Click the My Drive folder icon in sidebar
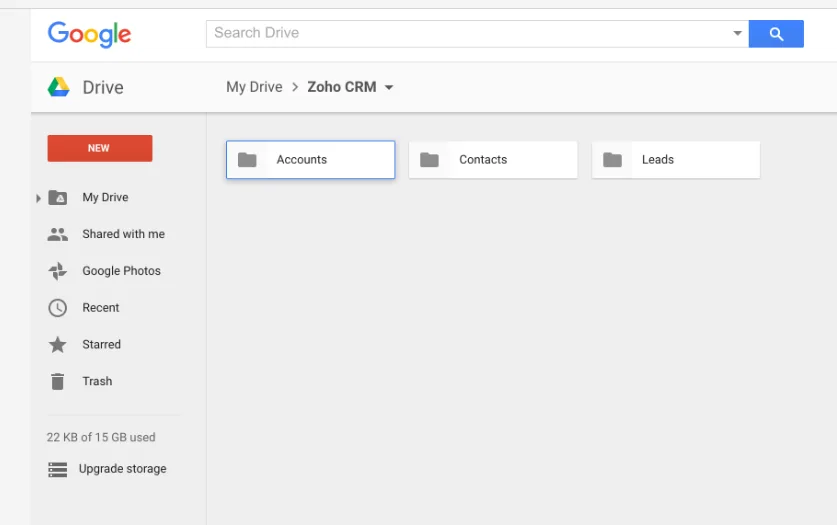This screenshot has height=525, width=837. [x=58, y=197]
